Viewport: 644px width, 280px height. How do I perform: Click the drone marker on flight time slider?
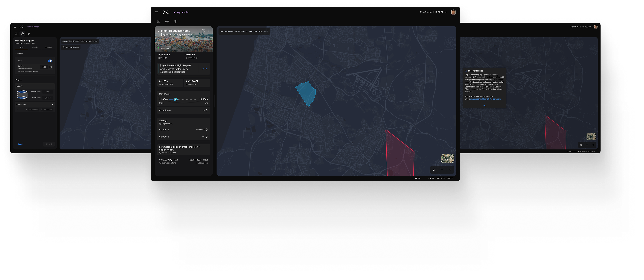175,99
